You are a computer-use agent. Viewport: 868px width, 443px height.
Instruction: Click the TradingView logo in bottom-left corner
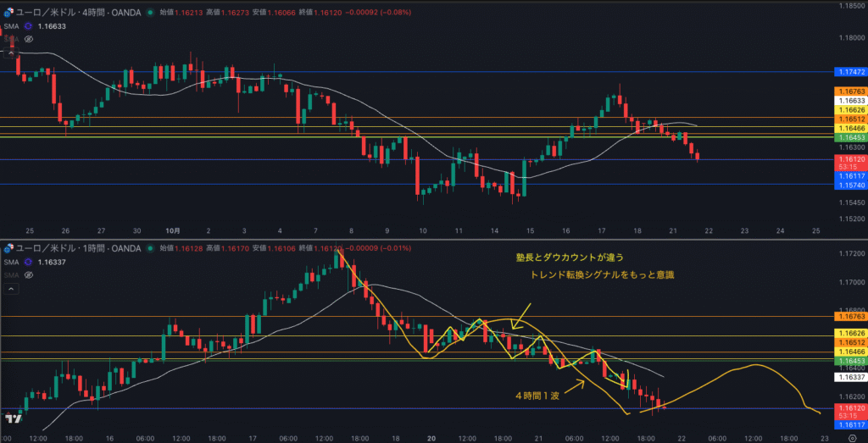[x=13, y=418]
